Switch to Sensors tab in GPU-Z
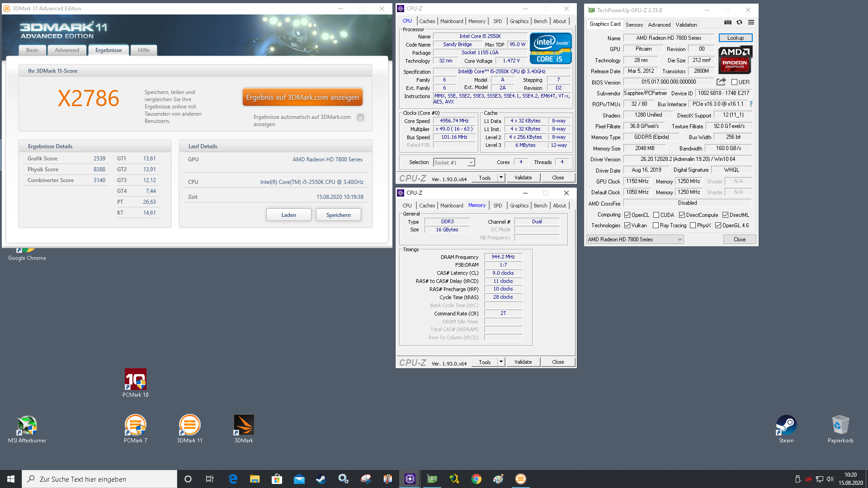Image resolution: width=868 pixels, height=488 pixels. coord(634,25)
